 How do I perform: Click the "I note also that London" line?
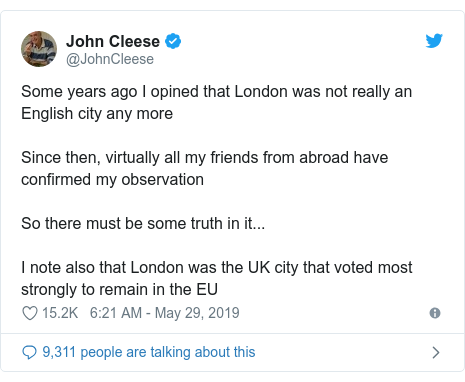(x=217, y=268)
